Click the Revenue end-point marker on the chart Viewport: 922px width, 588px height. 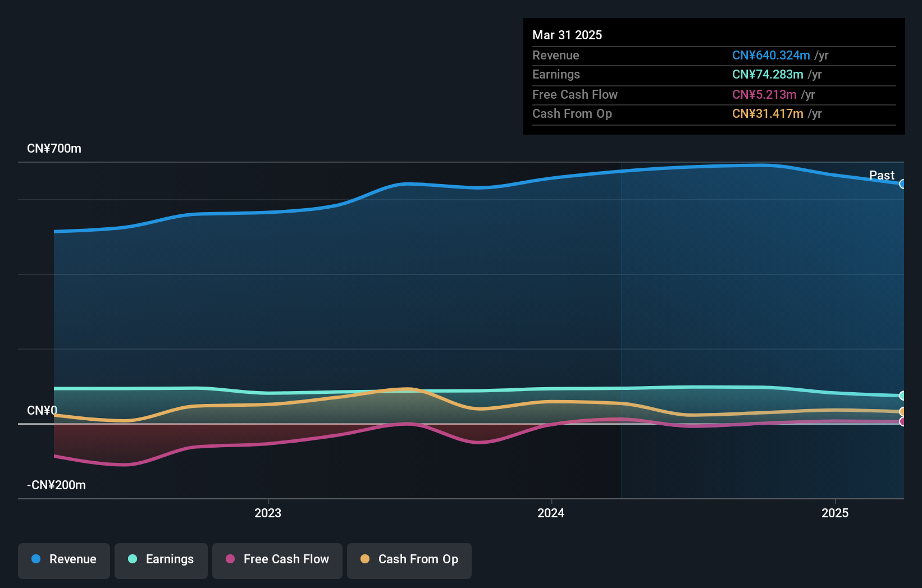click(902, 184)
